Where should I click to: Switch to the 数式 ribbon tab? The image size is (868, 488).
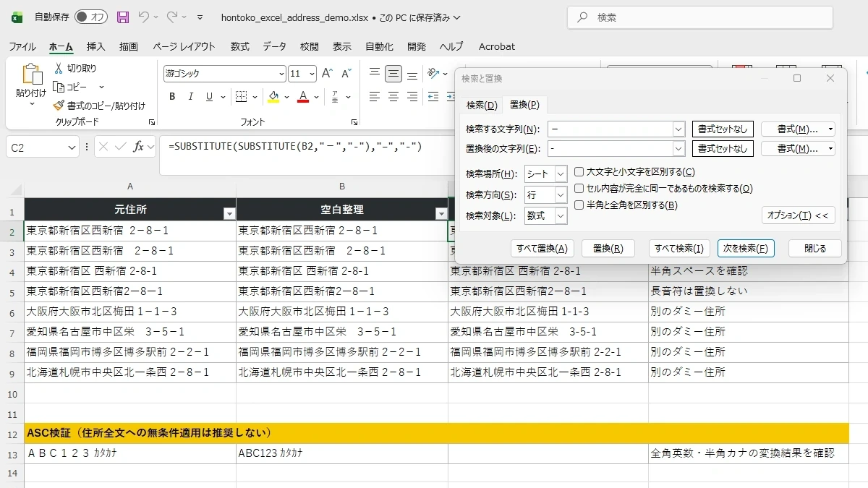(240, 46)
